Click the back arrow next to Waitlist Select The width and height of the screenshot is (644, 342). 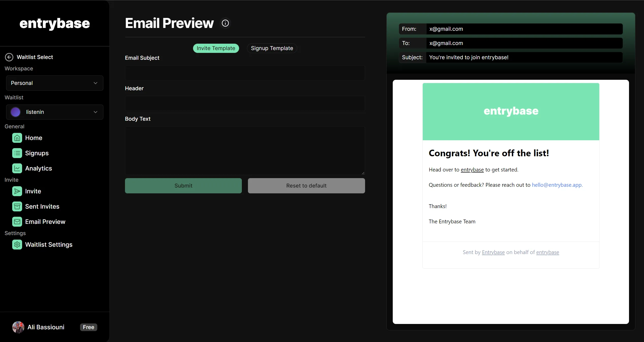coord(9,57)
